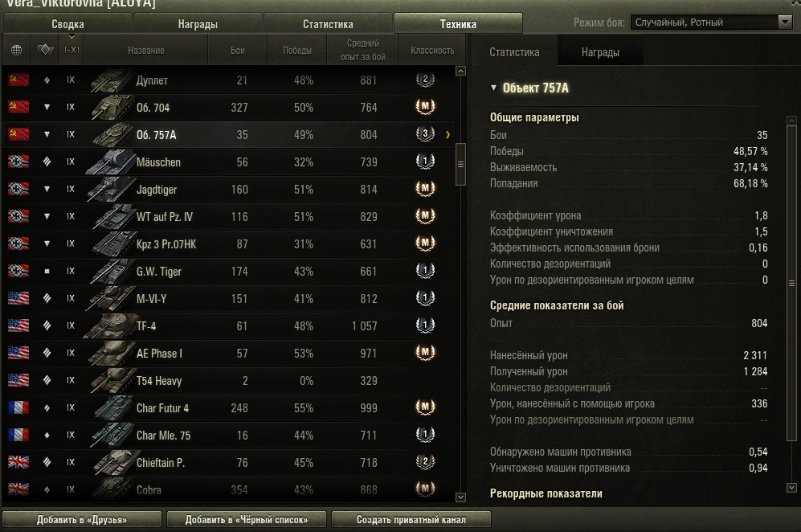The height and width of the screenshot is (532, 801).
Task: Click the USSR flag icon beside Дуплет
Action: [18, 80]
